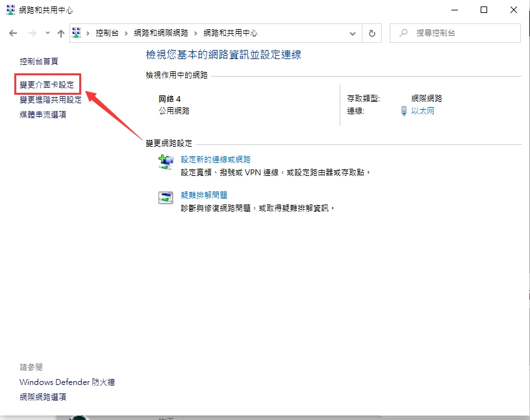This screenshot has width=530, height=420.
Task: Open the 以太网 connection link
Action: 423,111
